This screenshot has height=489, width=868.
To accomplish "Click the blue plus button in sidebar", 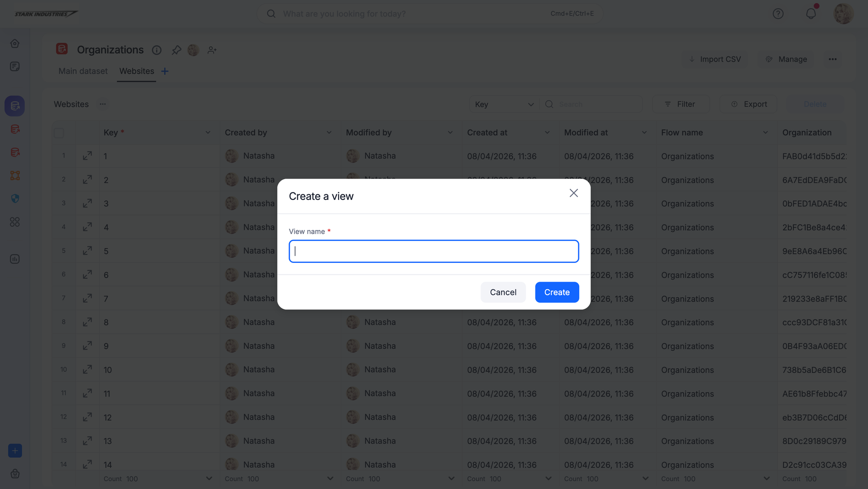I will click(x=15, y=451).
